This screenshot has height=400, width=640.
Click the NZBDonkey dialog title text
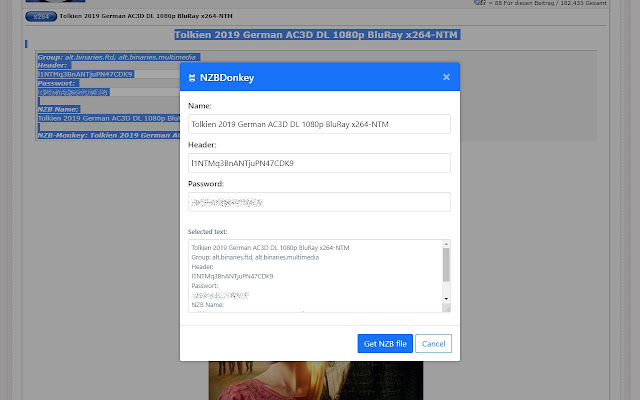[x=227, y=77]
